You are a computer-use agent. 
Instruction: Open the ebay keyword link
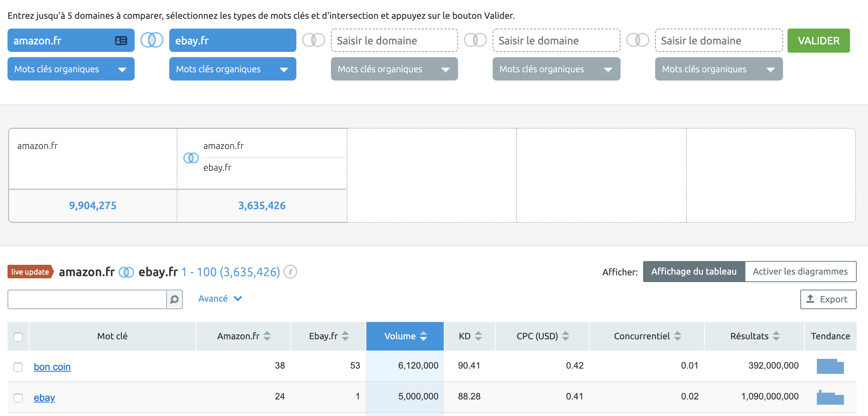click(x=44, y=398)
